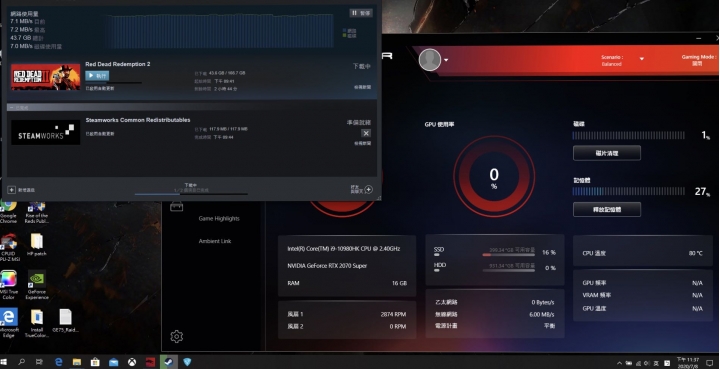Screen dimensions: 720x369
Task: Open the Windows Start button
Action: [4, 362]
